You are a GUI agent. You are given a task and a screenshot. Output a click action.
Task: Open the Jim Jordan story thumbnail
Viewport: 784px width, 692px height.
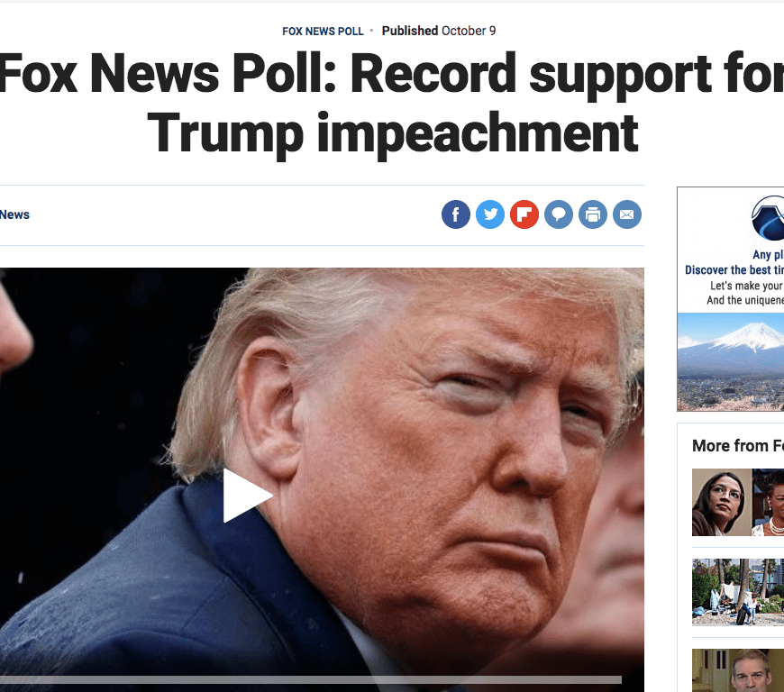pyautogui.click(x=738, y=670)
